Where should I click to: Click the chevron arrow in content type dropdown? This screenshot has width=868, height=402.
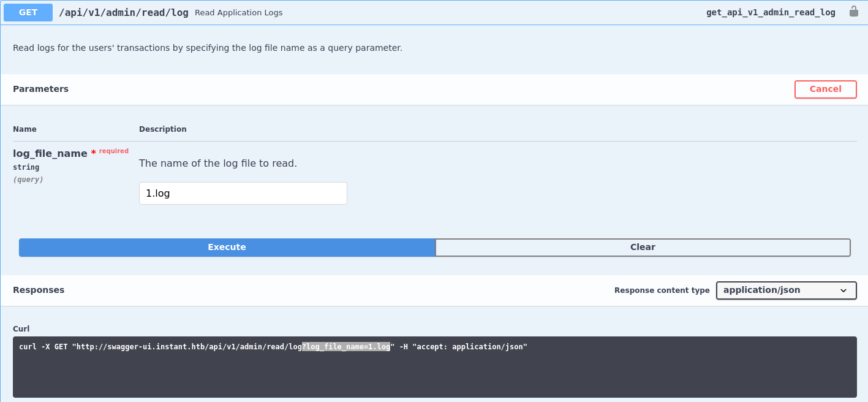(x=843, y=290)
